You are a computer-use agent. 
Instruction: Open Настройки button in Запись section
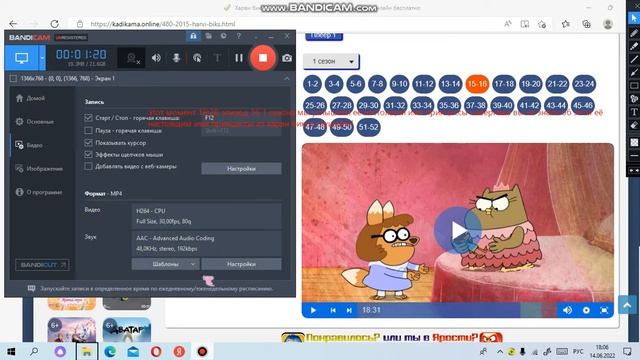coord(241,169)
